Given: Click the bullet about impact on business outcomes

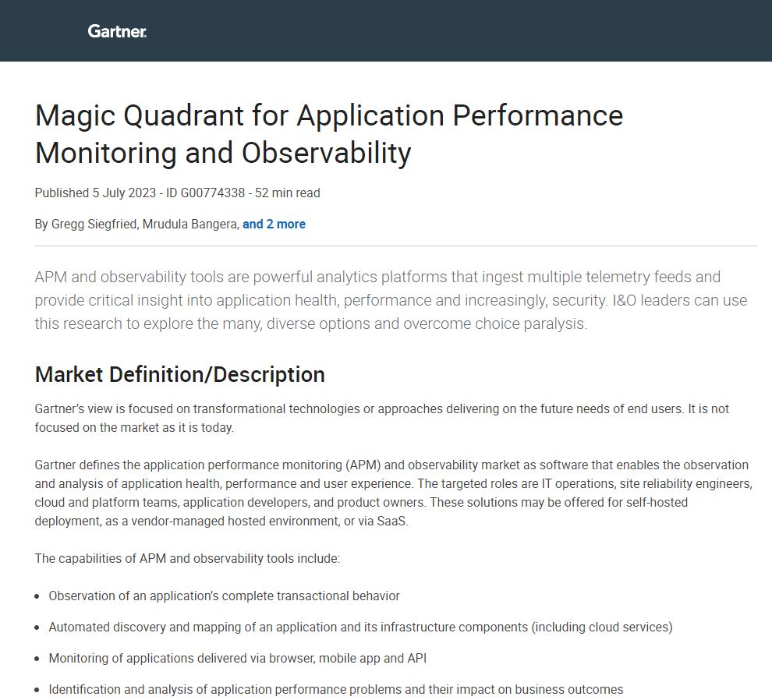Looking at the screenshot, I should 335,690.
